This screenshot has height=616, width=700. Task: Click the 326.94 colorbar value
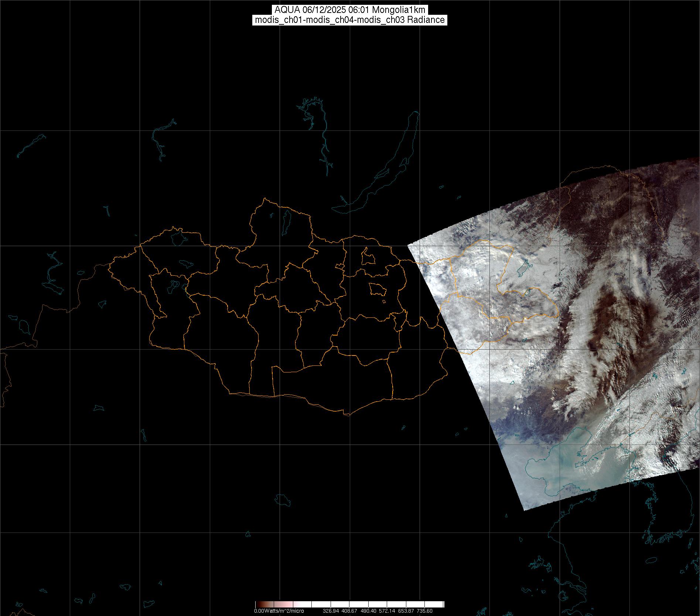coord(331,611)
